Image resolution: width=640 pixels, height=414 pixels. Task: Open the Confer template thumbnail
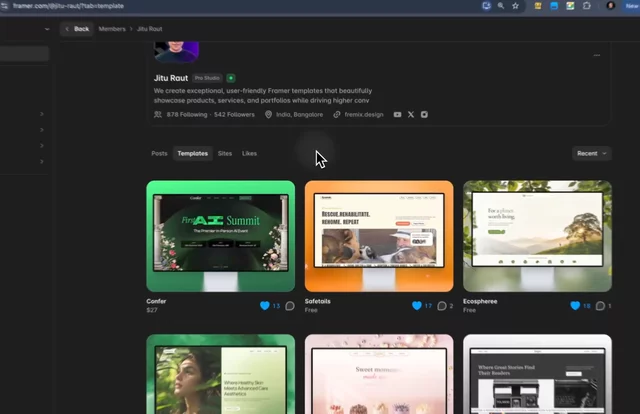click(x=221, y=236)
